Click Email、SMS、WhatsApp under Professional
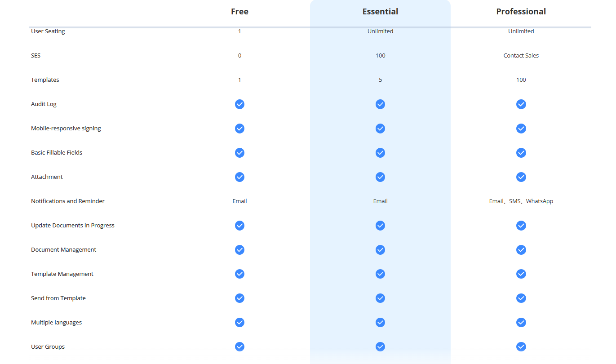Image resolution: width=616 pixels, height=364 pixels. point(521,201)
